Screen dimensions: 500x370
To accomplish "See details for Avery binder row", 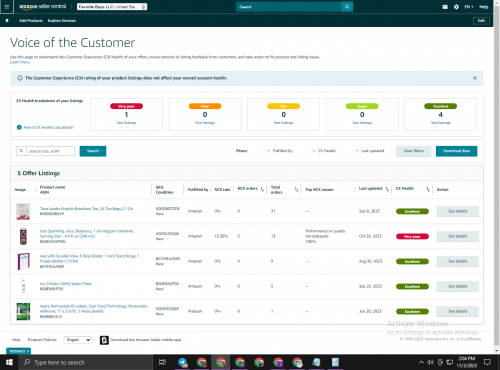I will click(458, 261).
